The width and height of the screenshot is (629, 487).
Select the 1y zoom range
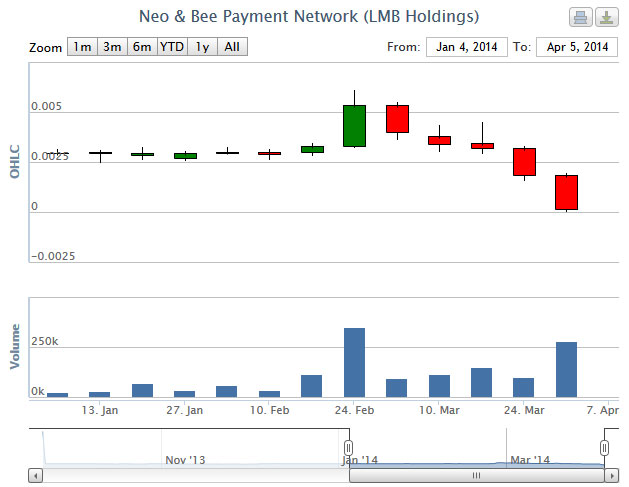point(203,47)
